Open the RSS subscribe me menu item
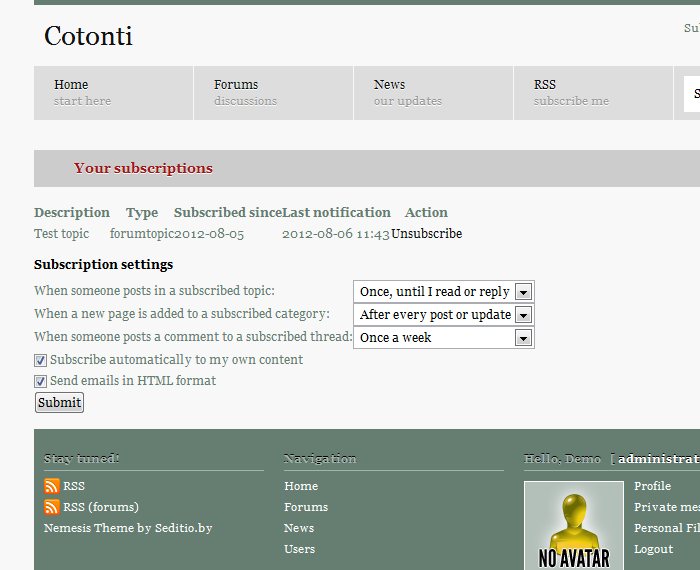The width and height of the screenshot is (700, 570). click(593, 93)
